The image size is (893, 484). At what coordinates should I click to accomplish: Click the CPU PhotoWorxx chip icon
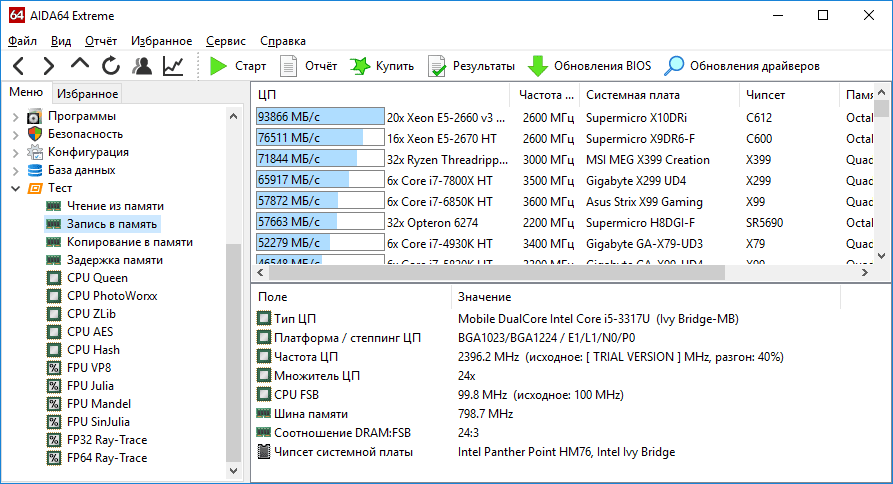click(54, 296)
